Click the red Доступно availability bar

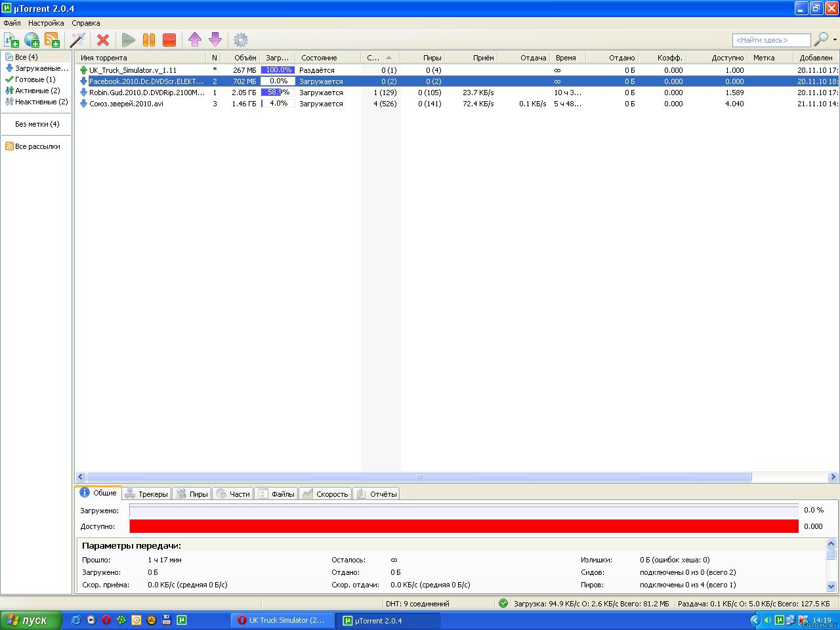[x=464, y=526]
